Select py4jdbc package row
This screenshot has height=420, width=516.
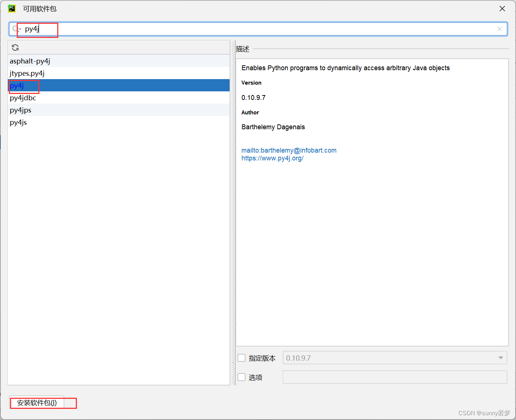[119, 98]
